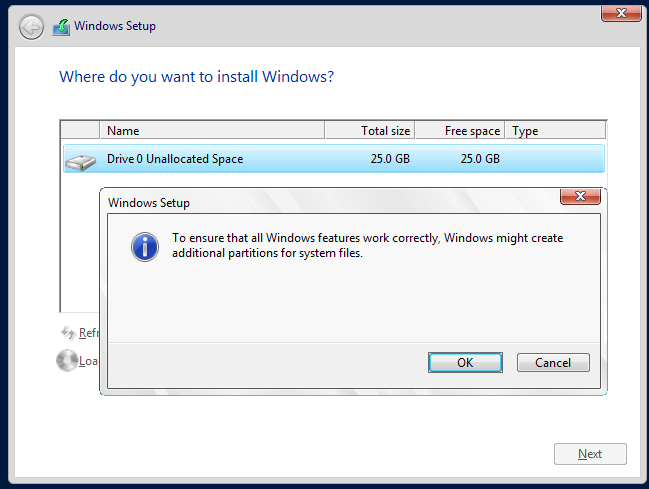The height and width of the screenshot is (489, 649).
Task: Click the back arrow button in Windows Setup
Action: tap(31, 27)
